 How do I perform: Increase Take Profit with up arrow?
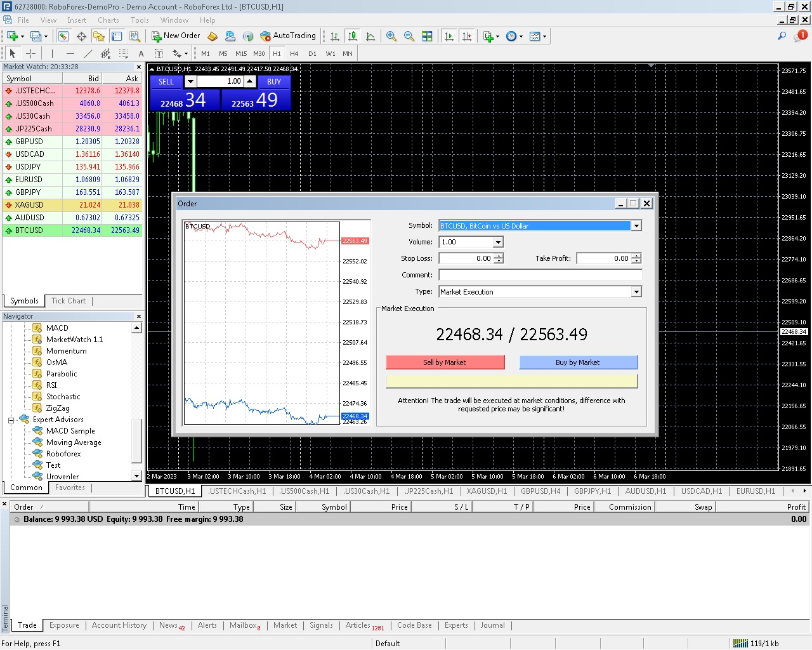tap(636, 255)
